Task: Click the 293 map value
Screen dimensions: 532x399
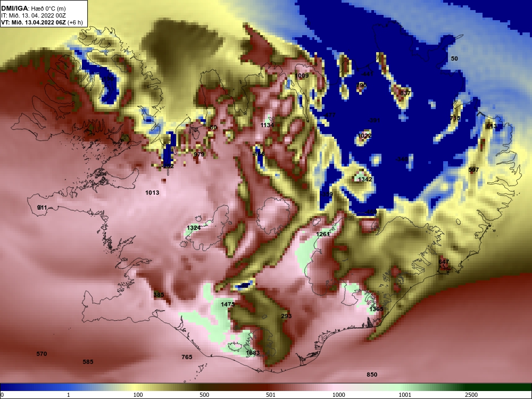Action: point(286,316)
